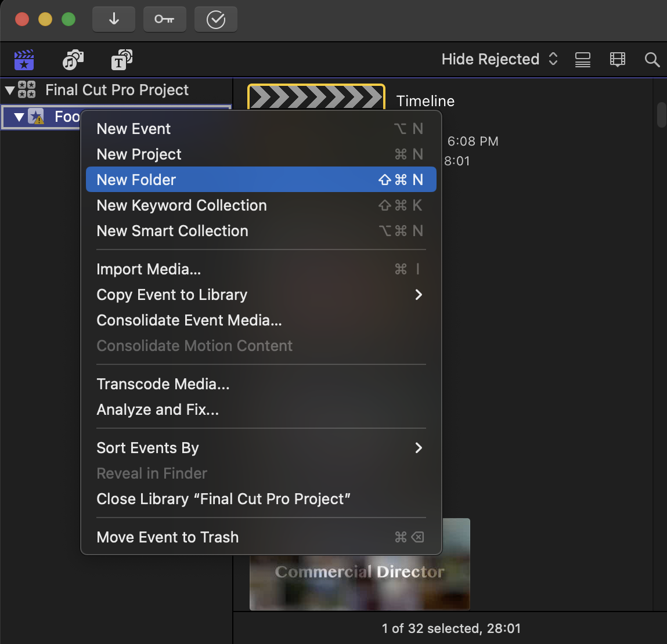The image size is (667, 644).
Task: Show the Titles and Generators sidebar
Action: pyautogui.click(x=122, y=60)
